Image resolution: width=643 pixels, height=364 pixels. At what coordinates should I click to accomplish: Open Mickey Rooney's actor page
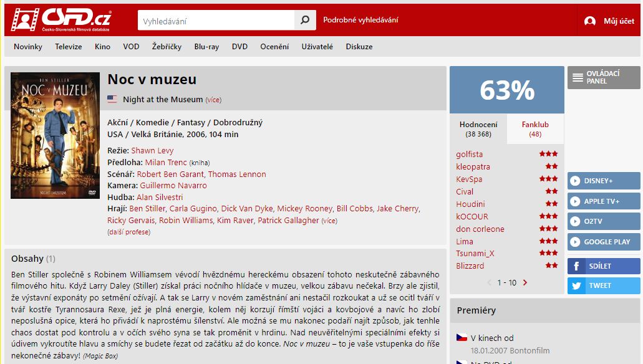304,209
